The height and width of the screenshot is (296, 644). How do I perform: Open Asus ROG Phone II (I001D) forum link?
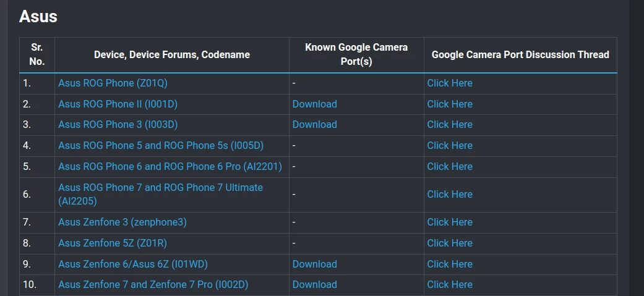click(118, 104)
